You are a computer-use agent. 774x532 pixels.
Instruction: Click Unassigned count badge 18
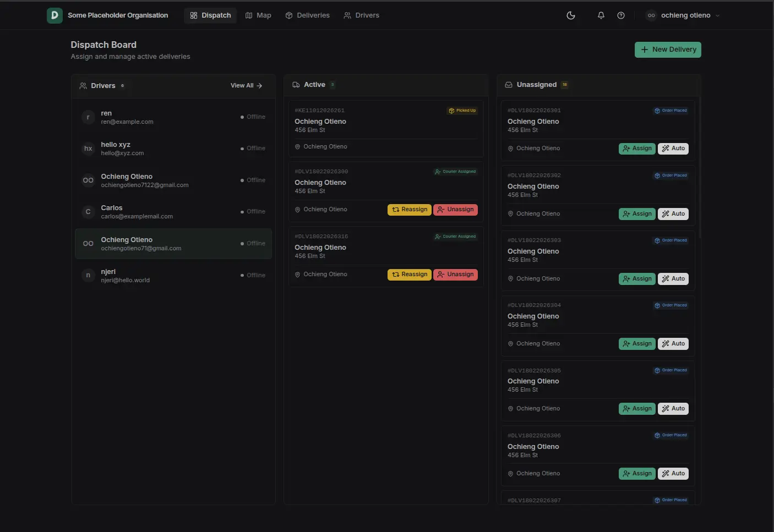tap(564, 85)
